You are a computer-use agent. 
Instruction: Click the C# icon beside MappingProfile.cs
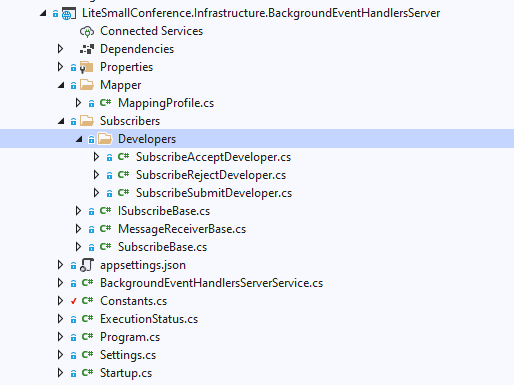pos(105,103)
